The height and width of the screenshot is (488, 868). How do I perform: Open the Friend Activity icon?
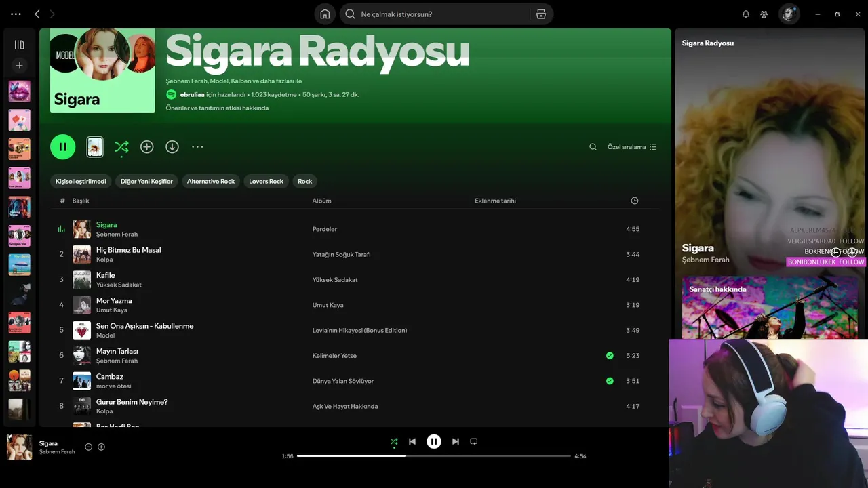tap(764, 14)
